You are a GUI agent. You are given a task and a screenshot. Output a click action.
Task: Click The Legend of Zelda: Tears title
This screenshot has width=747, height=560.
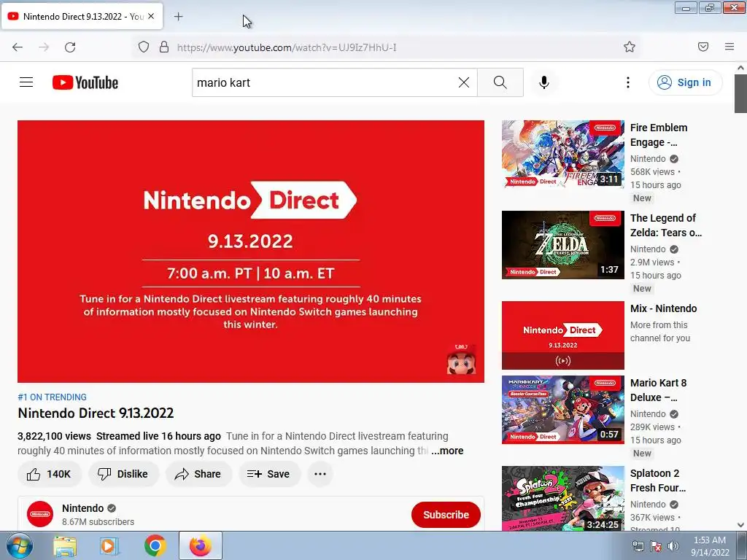click(x=666, y=225)
